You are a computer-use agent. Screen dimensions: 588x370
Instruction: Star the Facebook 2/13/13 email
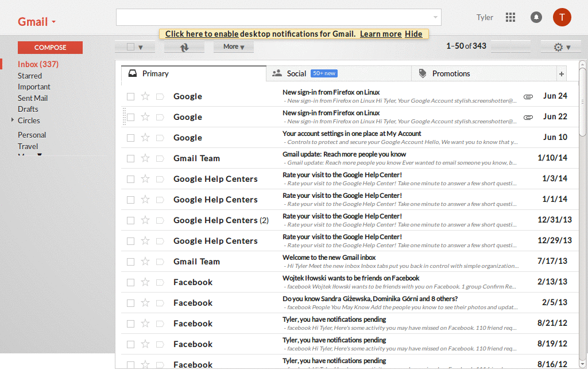pos(145,282)
